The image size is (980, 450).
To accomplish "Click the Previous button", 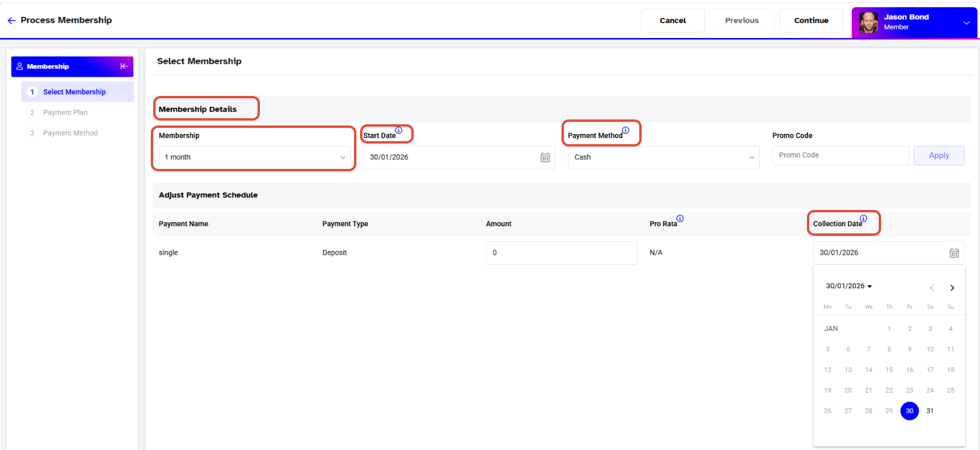I will 742,21.
